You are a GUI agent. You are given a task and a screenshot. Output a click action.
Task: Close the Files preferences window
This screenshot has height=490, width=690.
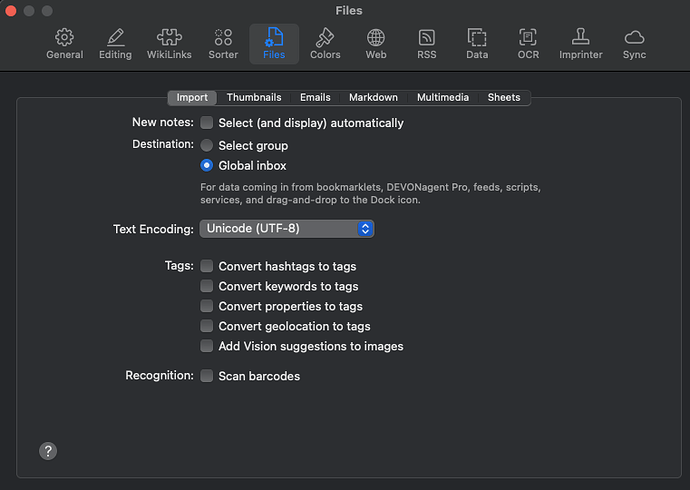tap(11, 11)
